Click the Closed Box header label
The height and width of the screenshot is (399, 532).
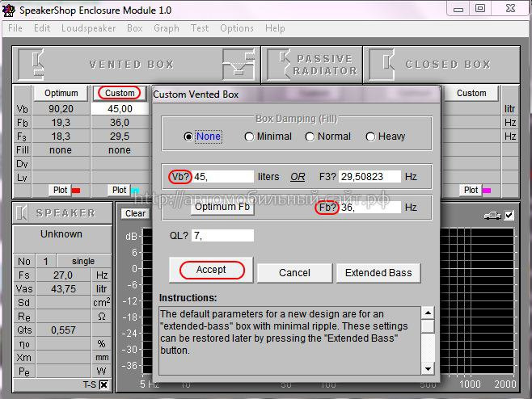(x=448, y=65)
